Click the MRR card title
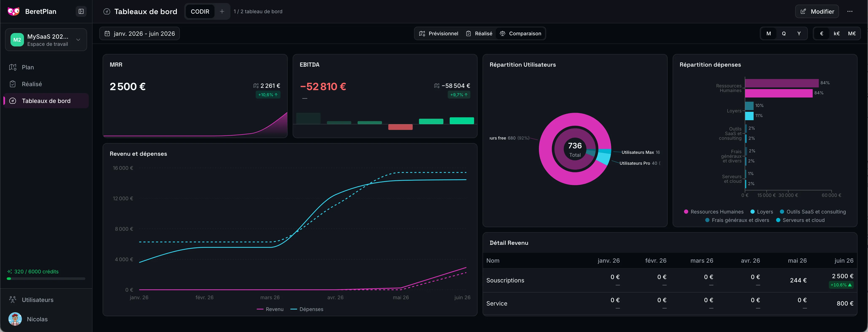 tap(116, 65)
